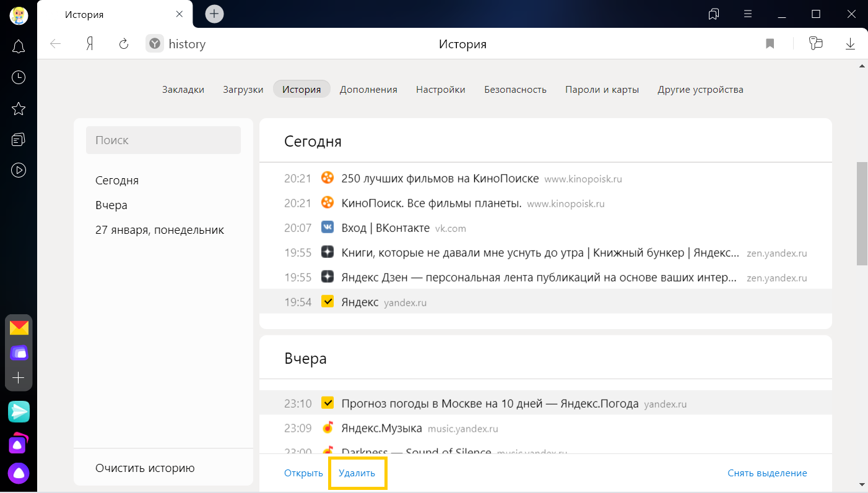
Task: Open the Другие устройства tab
Action: [x=700, y=89]
